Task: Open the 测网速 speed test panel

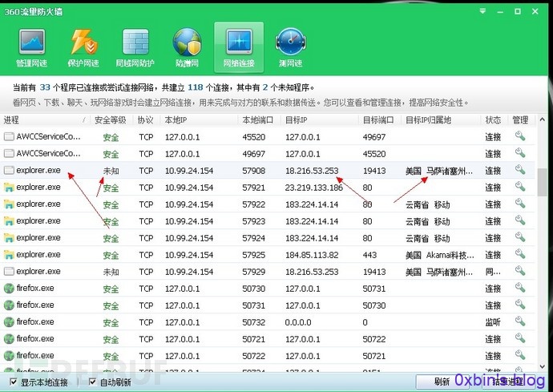Action: coord(291,47)
